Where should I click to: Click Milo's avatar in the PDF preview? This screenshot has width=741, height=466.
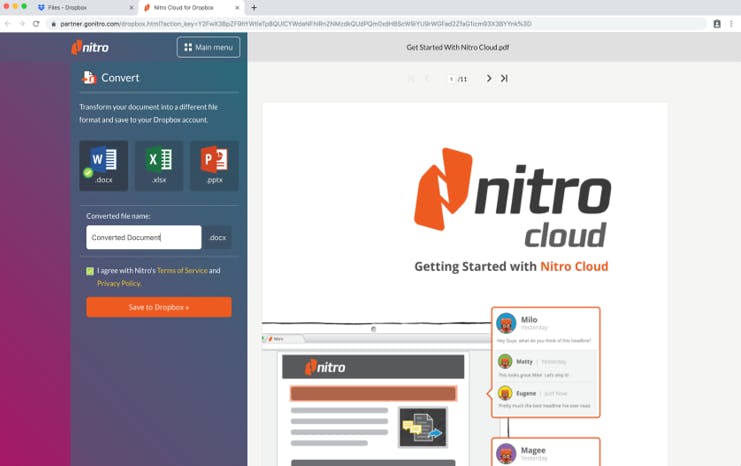coord(506,323)
